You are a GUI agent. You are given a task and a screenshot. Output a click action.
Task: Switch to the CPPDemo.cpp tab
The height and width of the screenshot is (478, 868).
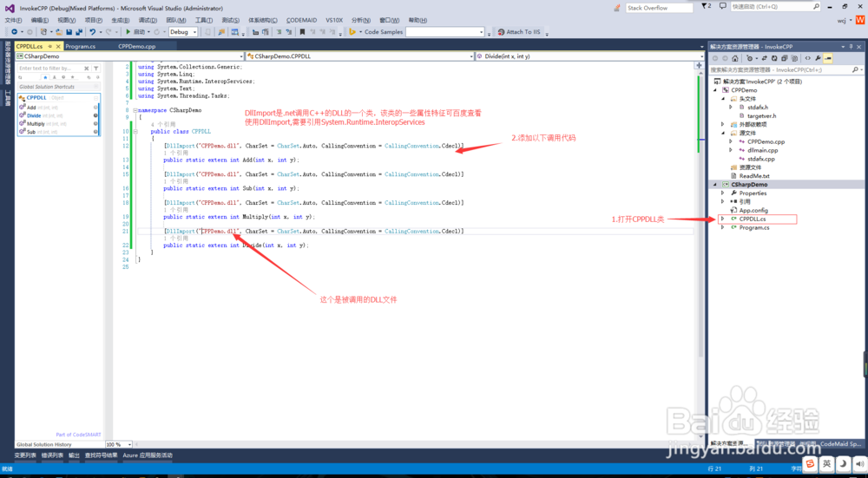[137, 47]
